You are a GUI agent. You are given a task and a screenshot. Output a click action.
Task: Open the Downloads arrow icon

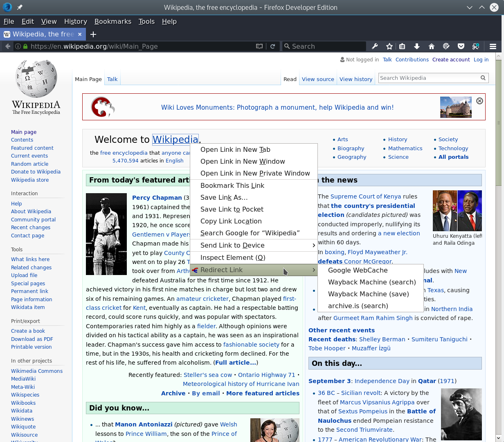(417, 46)
